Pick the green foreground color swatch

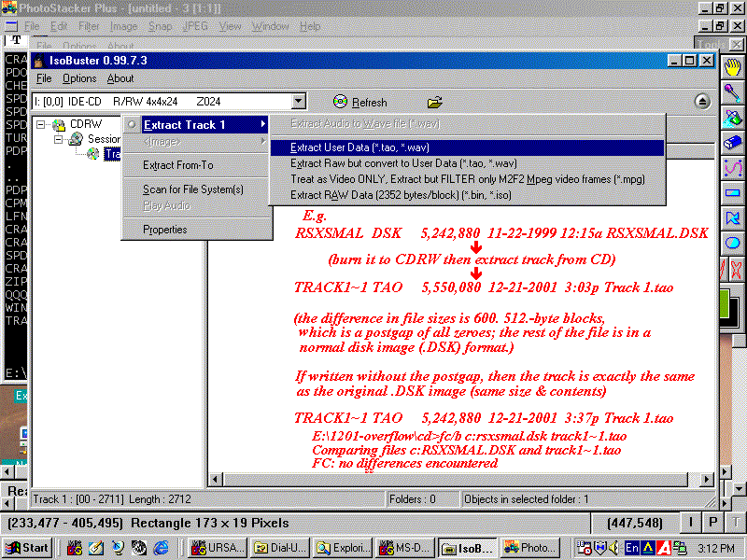click(725, 304)
